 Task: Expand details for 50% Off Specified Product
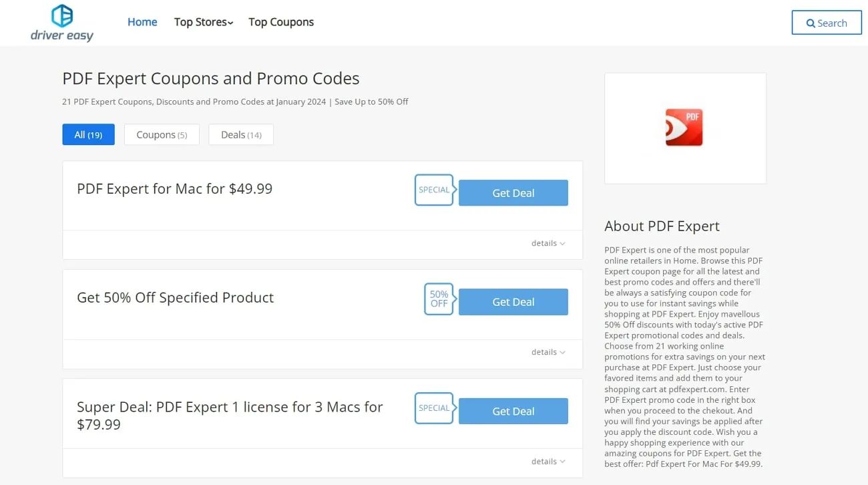coord(548,352)
